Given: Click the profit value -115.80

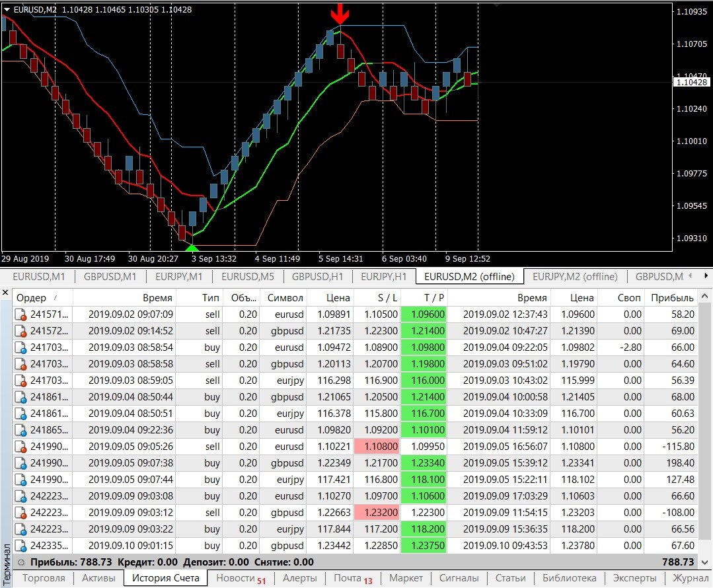Looking at the screenshot, I should pyautogui.click(x=678, y=447).
